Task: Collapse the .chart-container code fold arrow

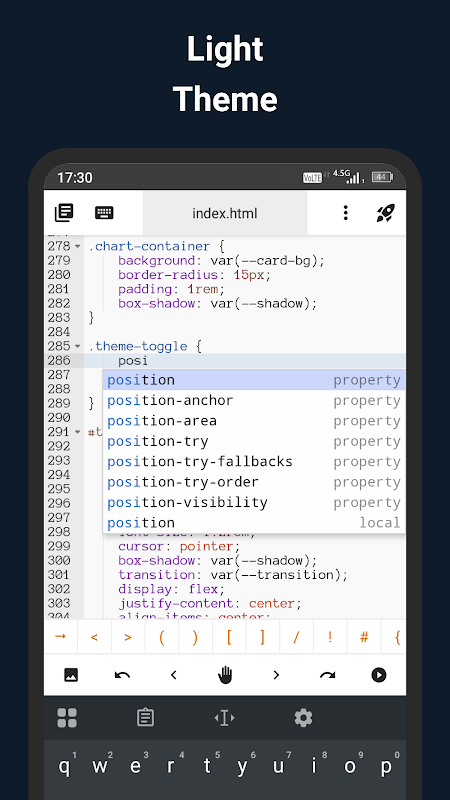Action: click(x=78, y=246)
